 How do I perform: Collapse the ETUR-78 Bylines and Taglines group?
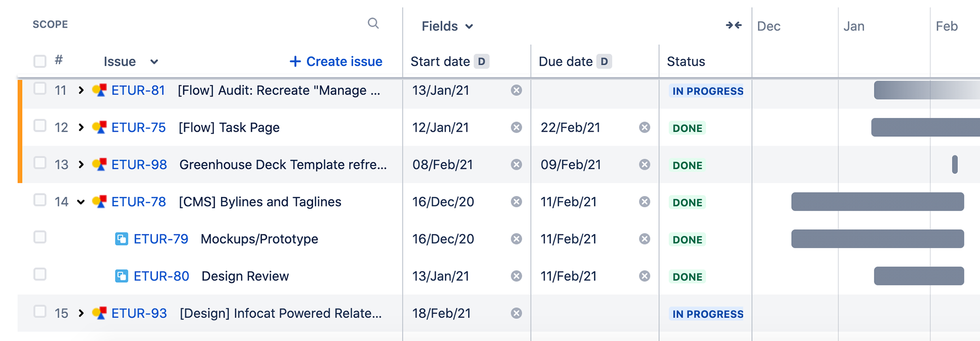81,202
